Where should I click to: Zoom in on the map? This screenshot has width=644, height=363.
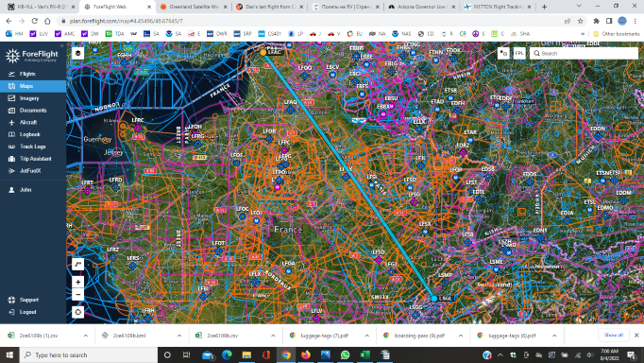click(x=78, y=282)
